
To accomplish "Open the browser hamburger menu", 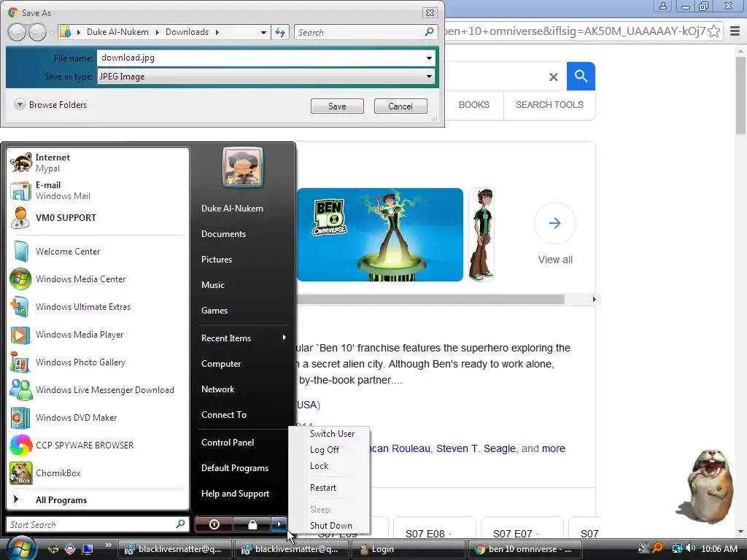I will coord(735,31).
